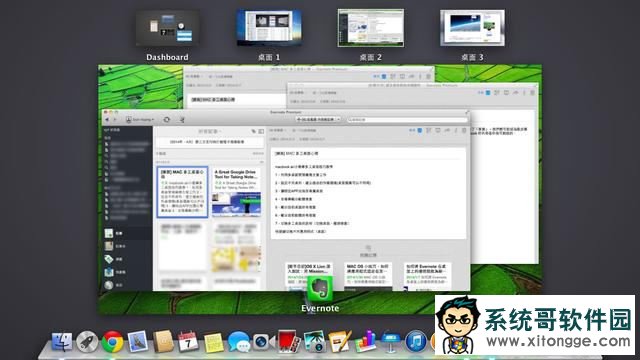Open Contacts book icon in the Dock
Viewport: 640px width, 360px height.
click(x=163, y=341)
